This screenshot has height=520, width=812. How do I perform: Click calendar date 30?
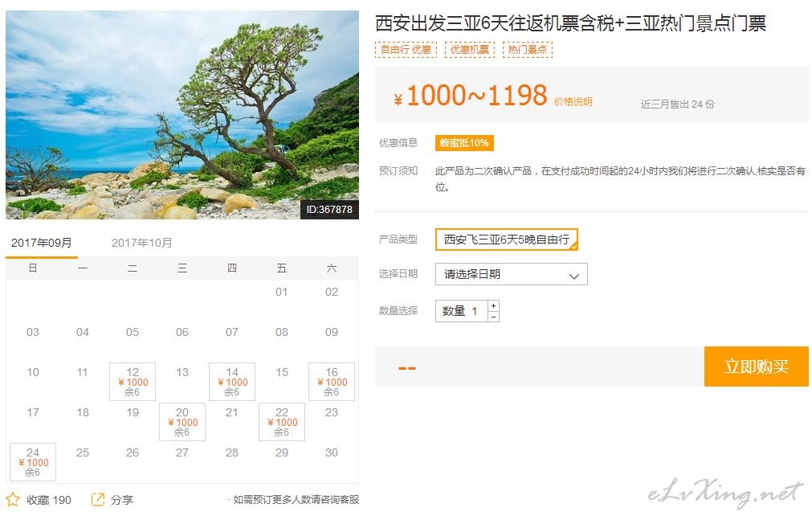coord(332,452)
